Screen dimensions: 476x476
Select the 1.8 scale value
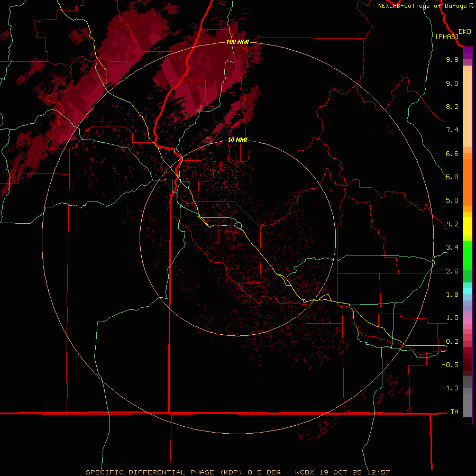(x=452, y=295)
